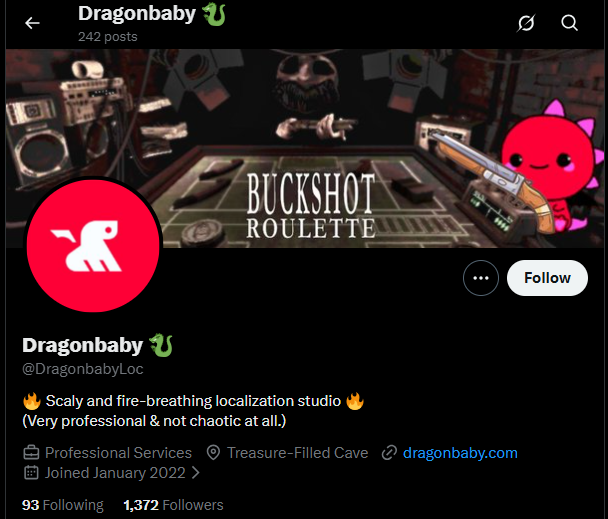
Task: Open the dragonbaby.com website link
Action: 460,453
